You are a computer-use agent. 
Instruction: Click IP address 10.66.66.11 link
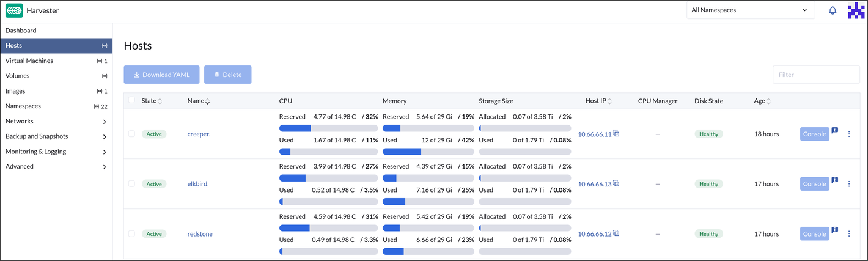tap(595, 134)
